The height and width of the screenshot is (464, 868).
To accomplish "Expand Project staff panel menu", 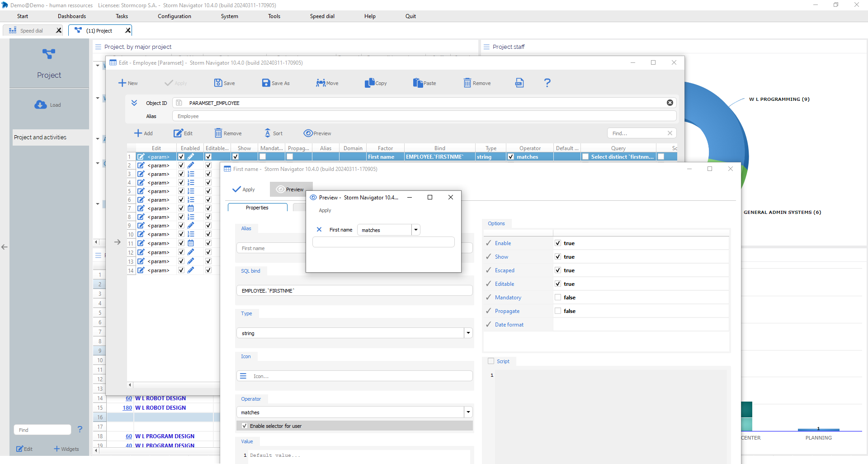I will point(486,47).
